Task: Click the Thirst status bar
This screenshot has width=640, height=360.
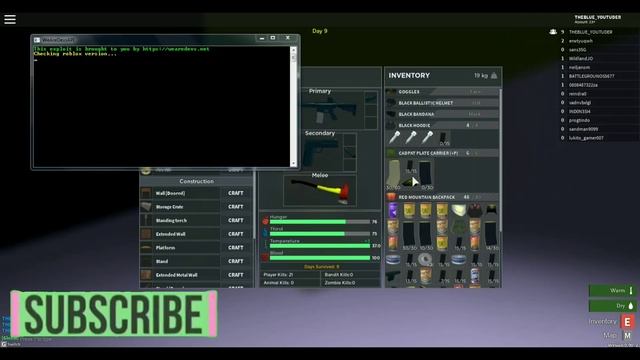Action: tap(320, 234)
